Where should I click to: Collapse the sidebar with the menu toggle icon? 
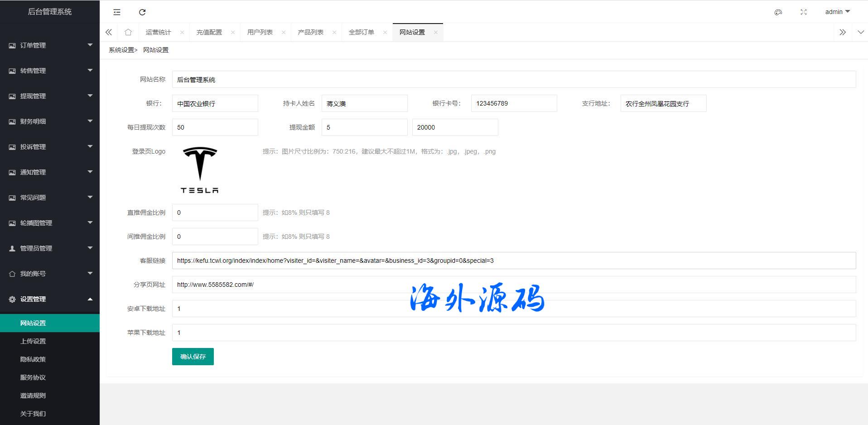click(x=117, y=12)
